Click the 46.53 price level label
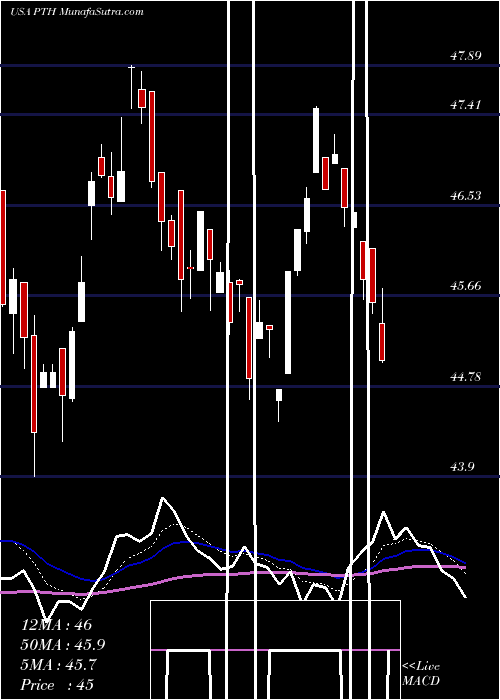This screenshot has height=700, width=500. click(x=465, y=196)
